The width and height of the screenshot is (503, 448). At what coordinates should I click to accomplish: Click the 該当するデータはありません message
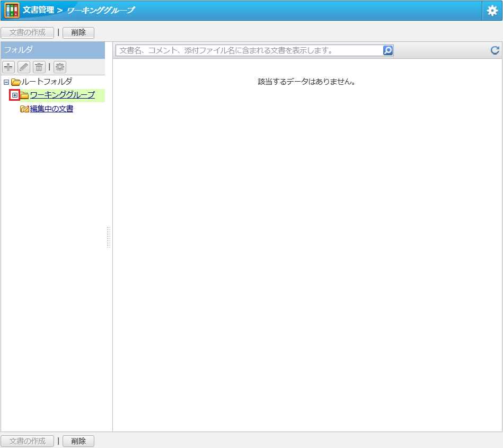coord(307,82)
